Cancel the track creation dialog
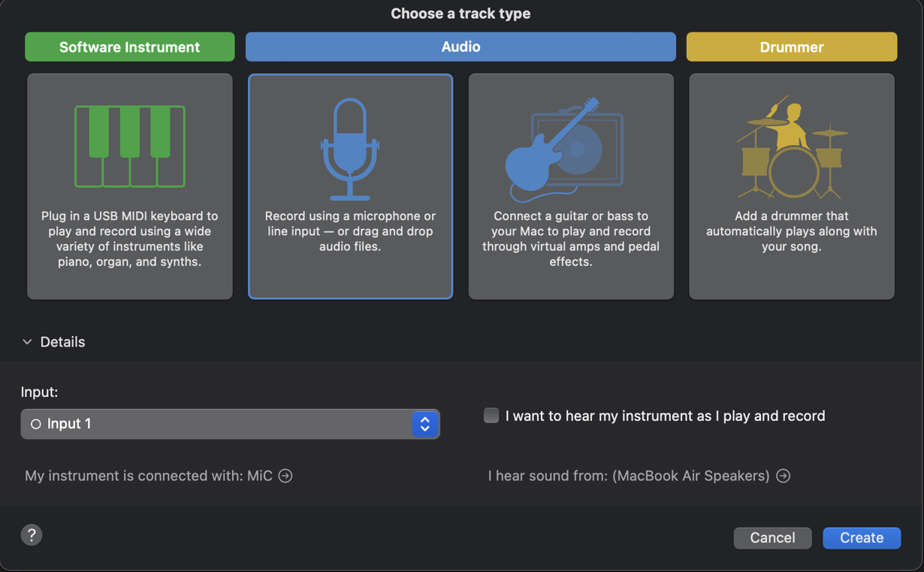This screenshot has height=572, width=924. coord(772,537)
